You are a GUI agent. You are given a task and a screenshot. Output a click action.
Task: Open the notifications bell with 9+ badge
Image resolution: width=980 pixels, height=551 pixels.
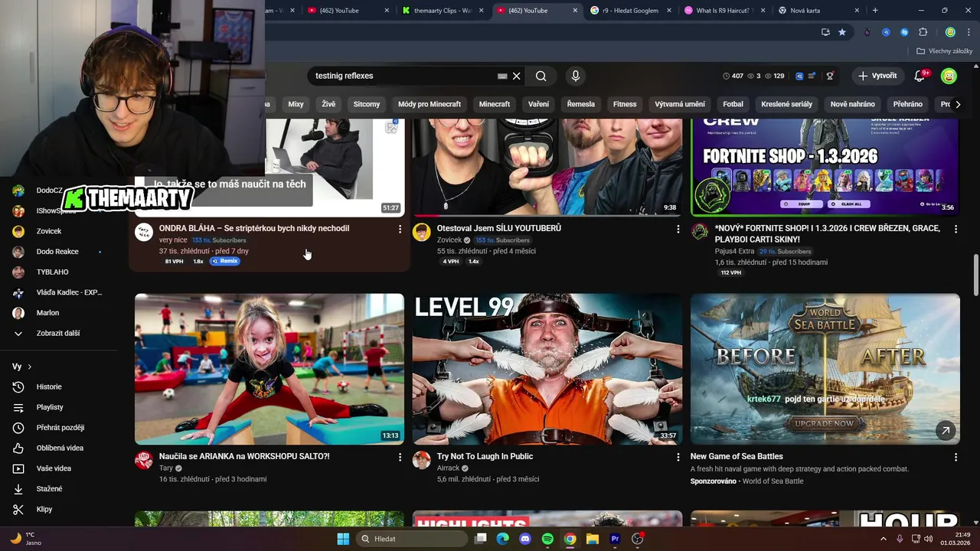click(x=920, y=76)
